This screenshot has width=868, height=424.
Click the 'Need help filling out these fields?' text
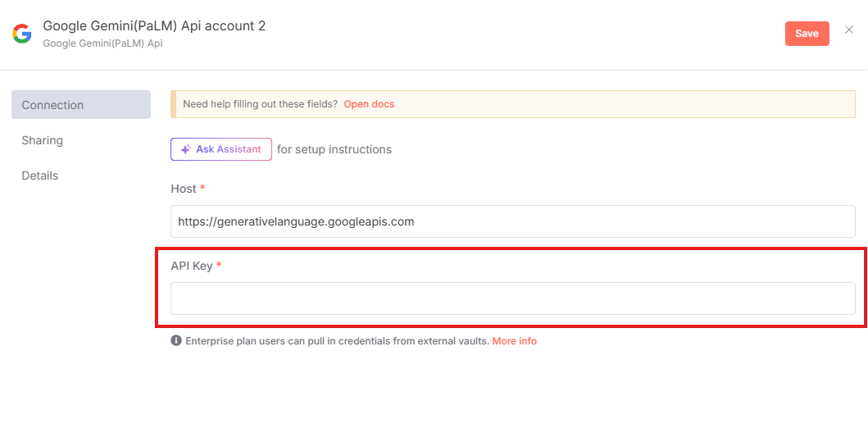(x=260, y=104)
